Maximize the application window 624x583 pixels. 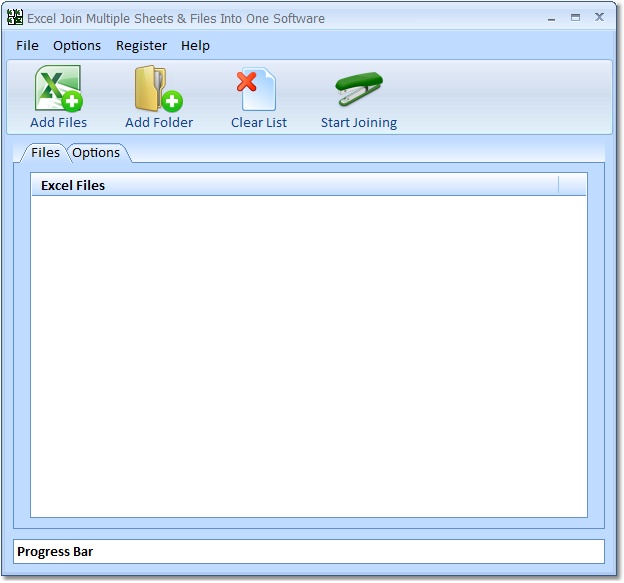click(575, 18)
